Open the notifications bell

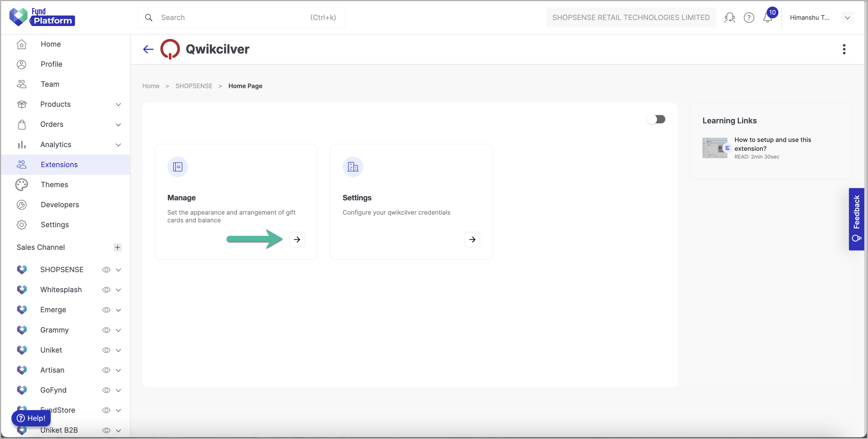pos(768,17)
